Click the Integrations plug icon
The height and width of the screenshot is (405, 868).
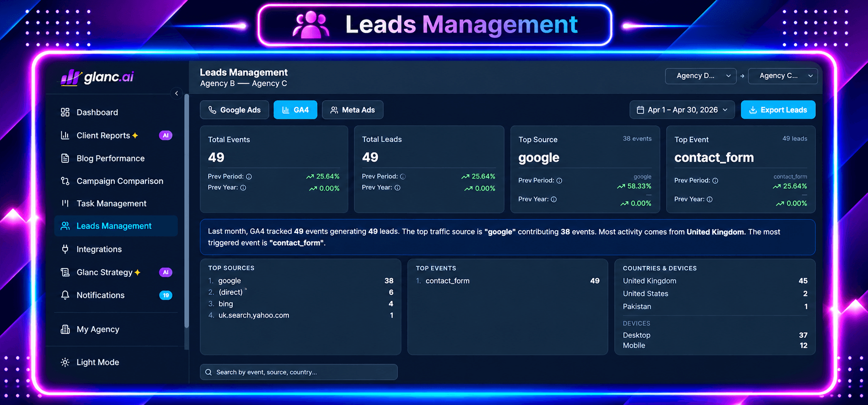click(65, 249)
